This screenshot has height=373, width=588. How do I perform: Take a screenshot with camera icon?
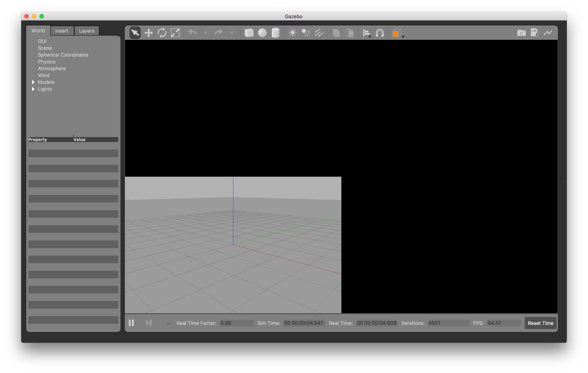(521, 33)
